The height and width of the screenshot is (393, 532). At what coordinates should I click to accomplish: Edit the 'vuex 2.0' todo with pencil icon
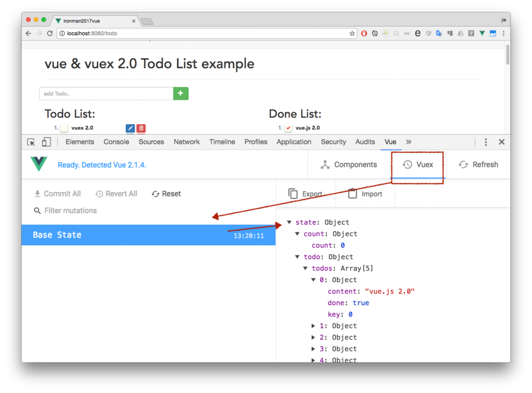click(x=130, y=128)
